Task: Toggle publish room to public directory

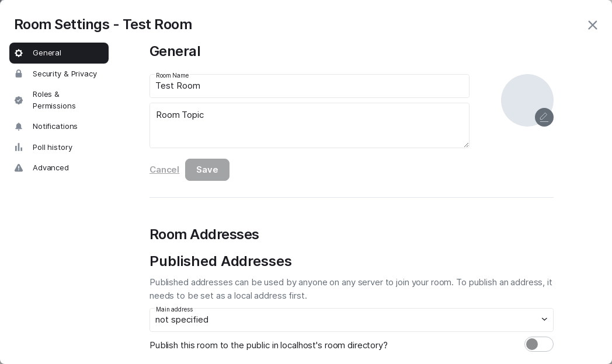Action: [538, 344]
